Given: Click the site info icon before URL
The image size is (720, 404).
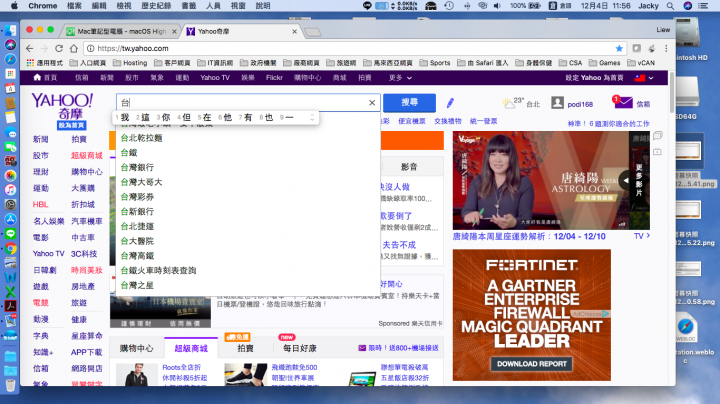Looking at the screenshot, I should click(90, 48).
